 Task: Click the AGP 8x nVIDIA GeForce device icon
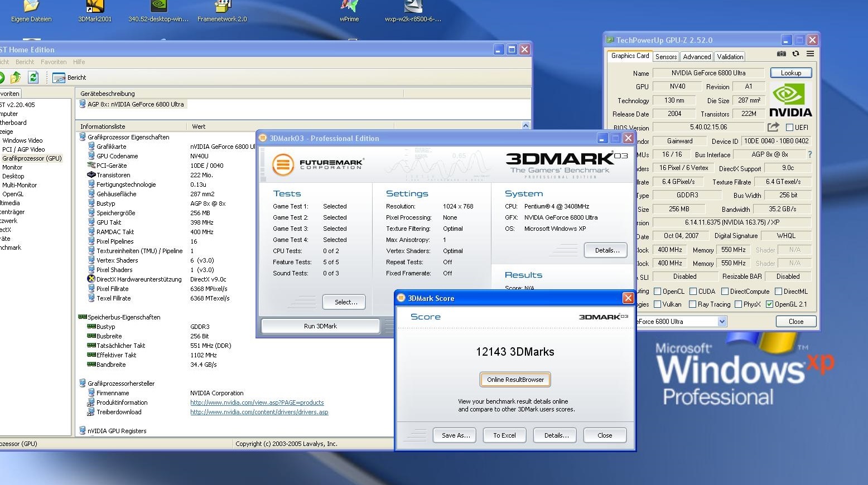[x=83, y=104]
